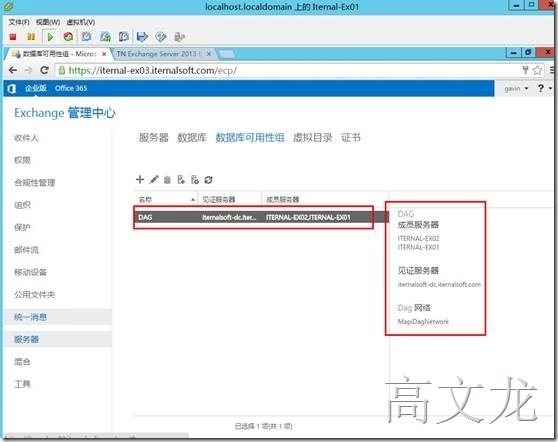Open the 证书 tab
The image size is (558, 442).
351,137
